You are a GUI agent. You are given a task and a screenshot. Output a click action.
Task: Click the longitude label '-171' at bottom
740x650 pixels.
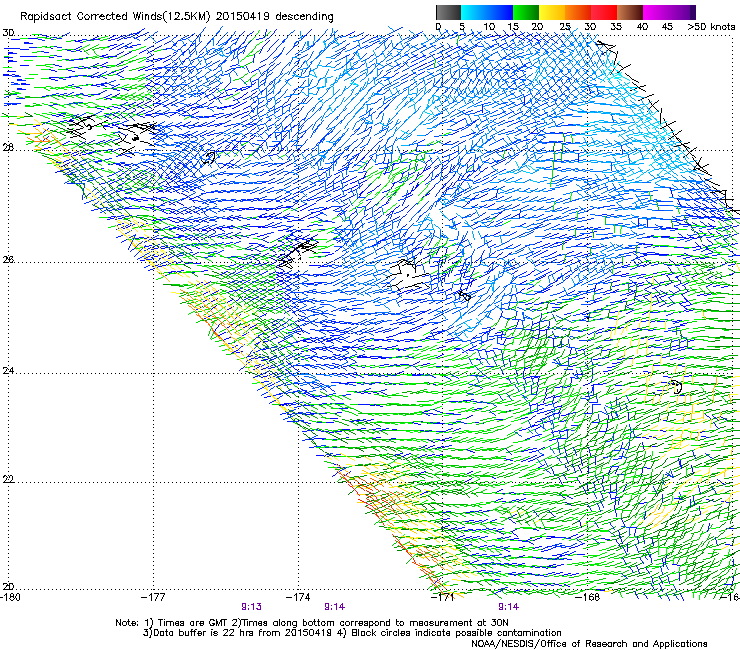click(x=443, y=597)
